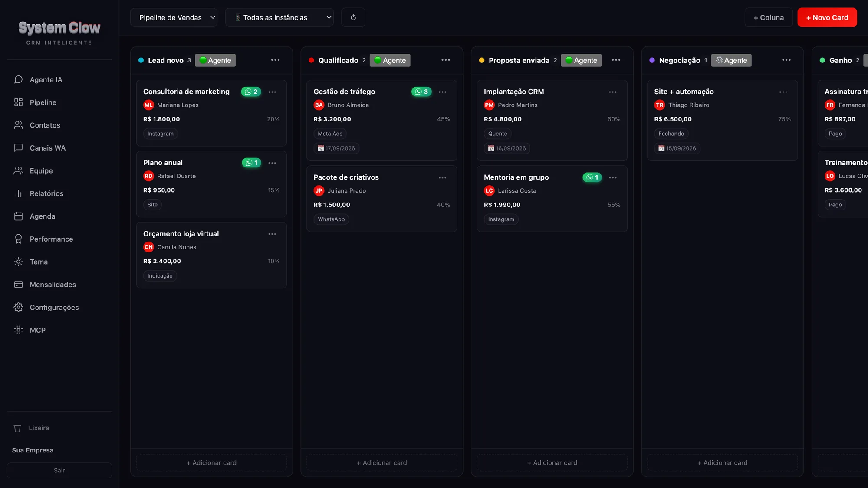Add card to Lead novo column

tap(211, 463)
